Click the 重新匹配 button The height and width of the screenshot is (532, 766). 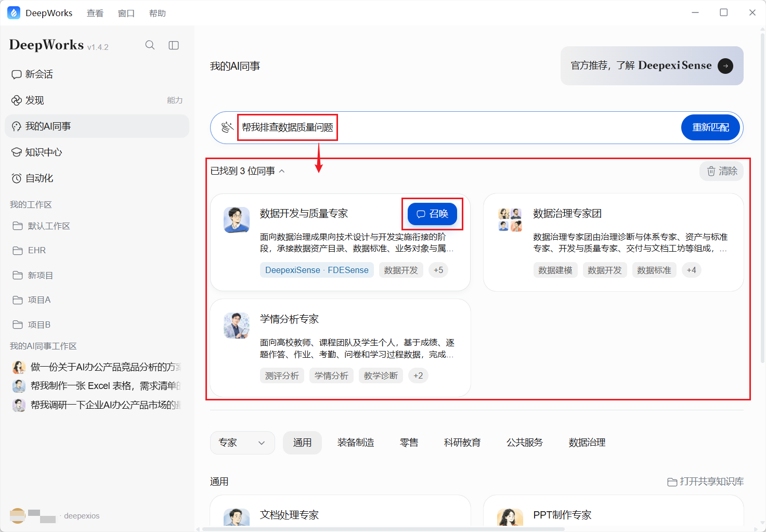pos(710,127)
